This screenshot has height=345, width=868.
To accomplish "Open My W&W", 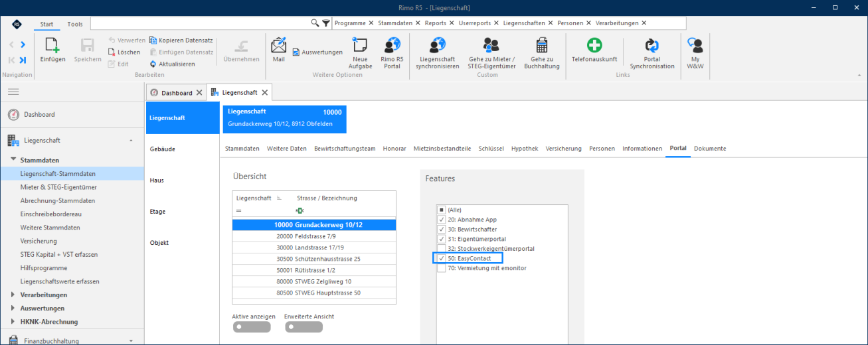I will point(695,53).
